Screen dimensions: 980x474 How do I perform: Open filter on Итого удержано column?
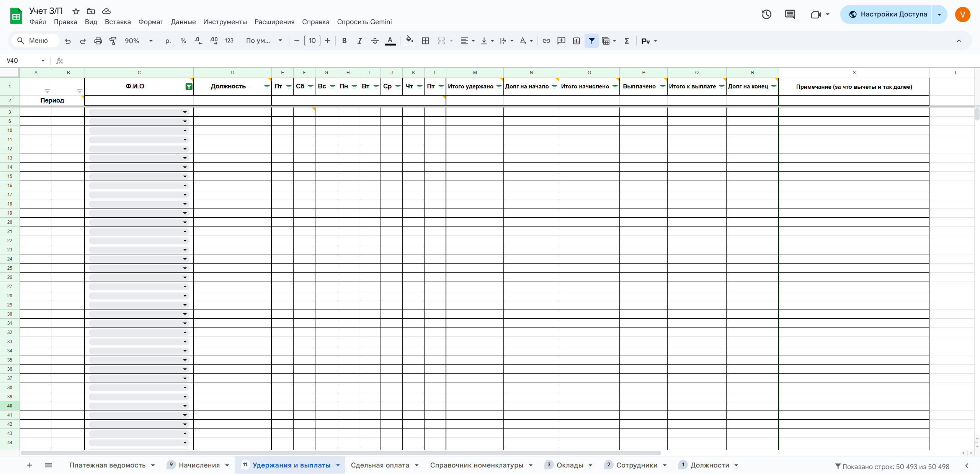[x=499, y=87]
